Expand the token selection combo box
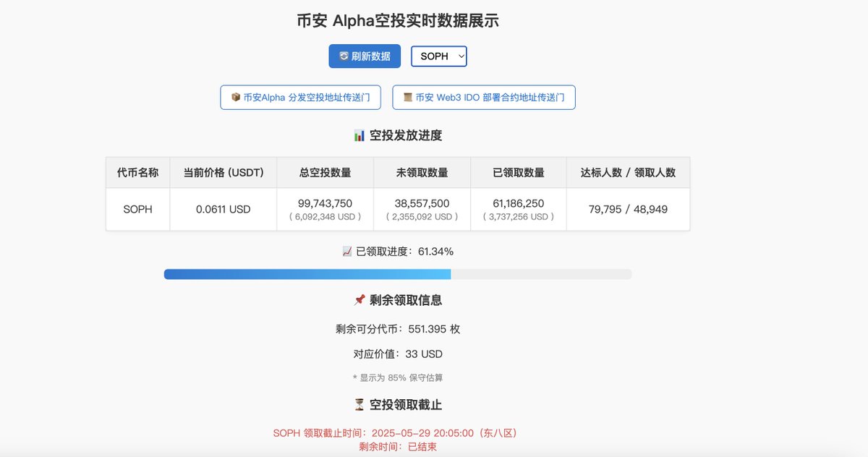Viewport: 868px width, 457px height. click(x=438, y=56)
